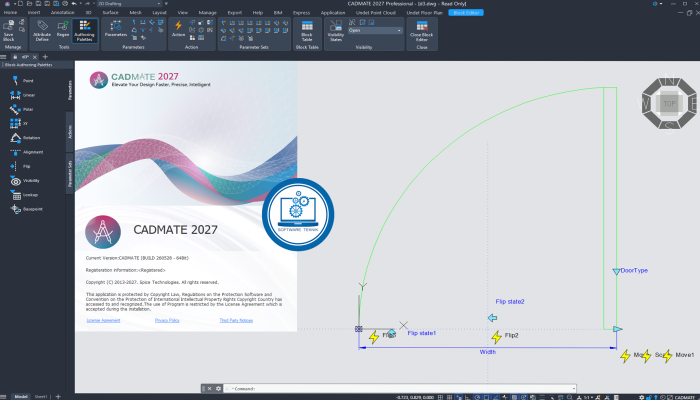This screenshot has width=700, height=400.
Task: Click the TOP face of view cube
Action: (669, 104)
